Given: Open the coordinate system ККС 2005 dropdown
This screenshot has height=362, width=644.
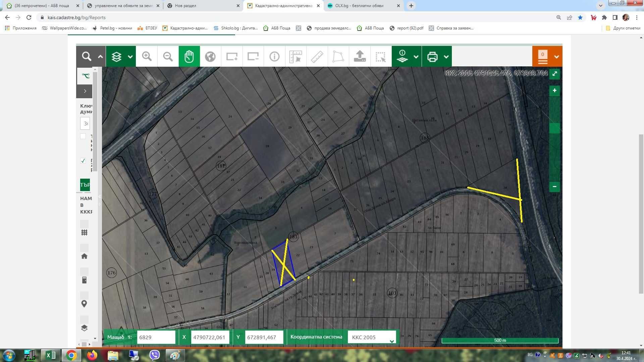Looking at the screenshot, I should click(372, 337).
